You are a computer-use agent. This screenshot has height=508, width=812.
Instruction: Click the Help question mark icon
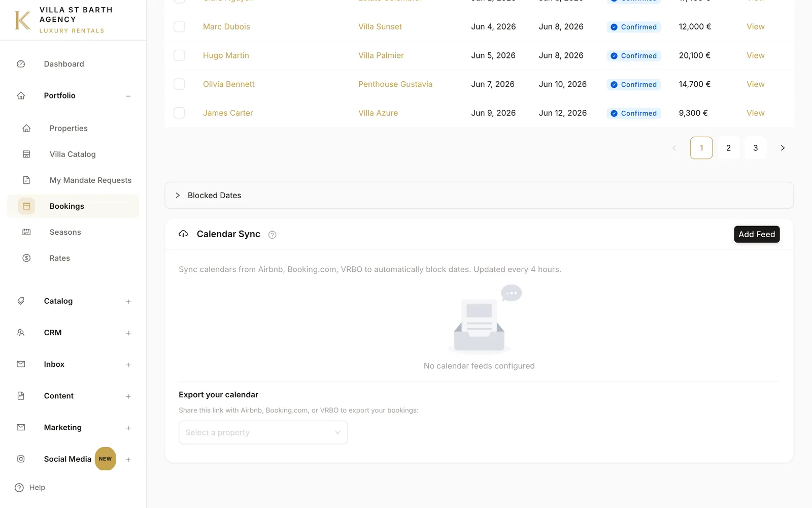coord(19,488)
